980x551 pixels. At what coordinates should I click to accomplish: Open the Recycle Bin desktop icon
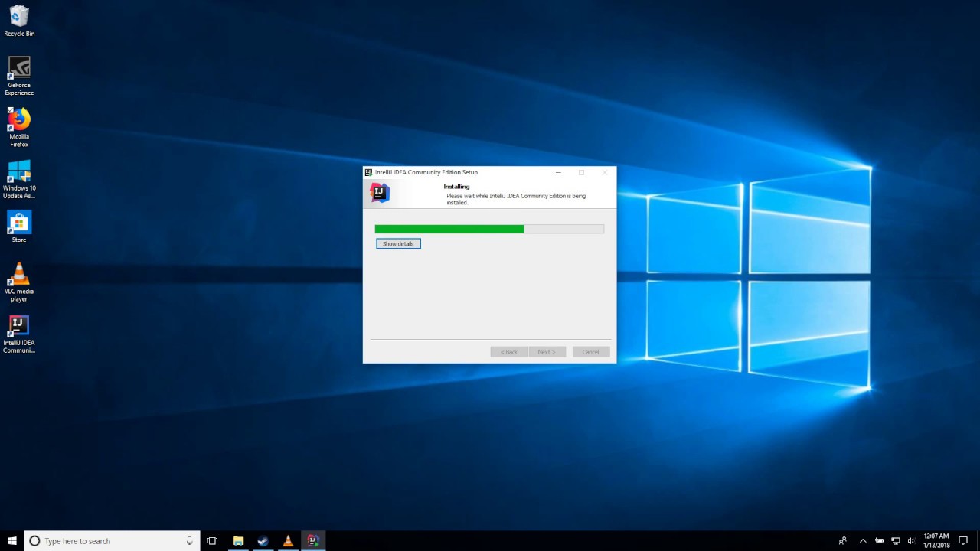(x=19, y=21)
